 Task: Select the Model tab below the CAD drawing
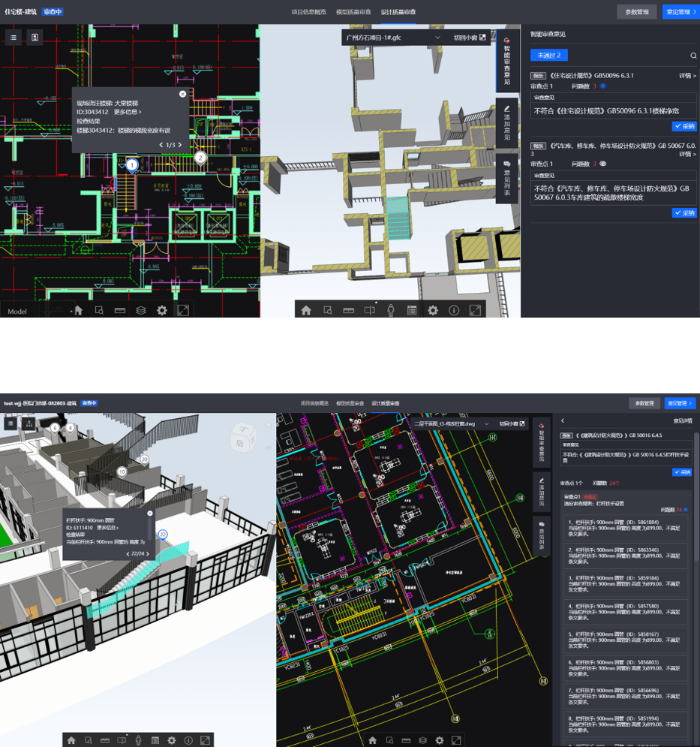tap(17, 311)
